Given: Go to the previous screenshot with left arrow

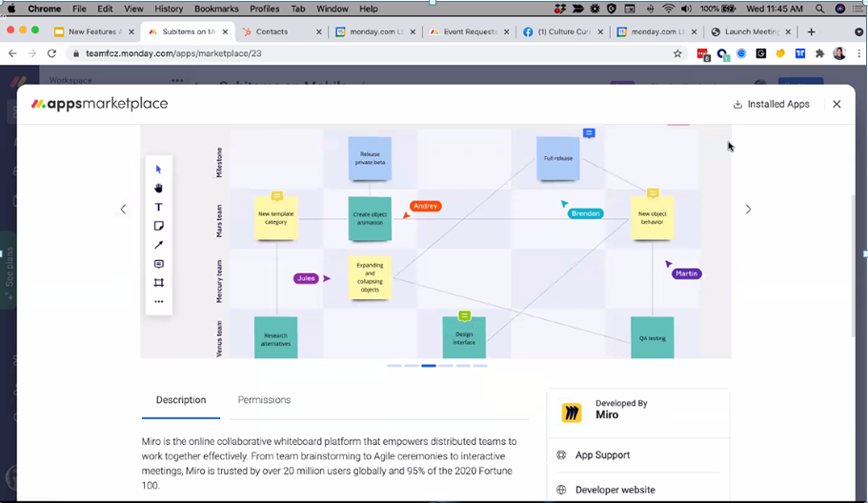Looking at the screenshot, I should coord(123,210).
